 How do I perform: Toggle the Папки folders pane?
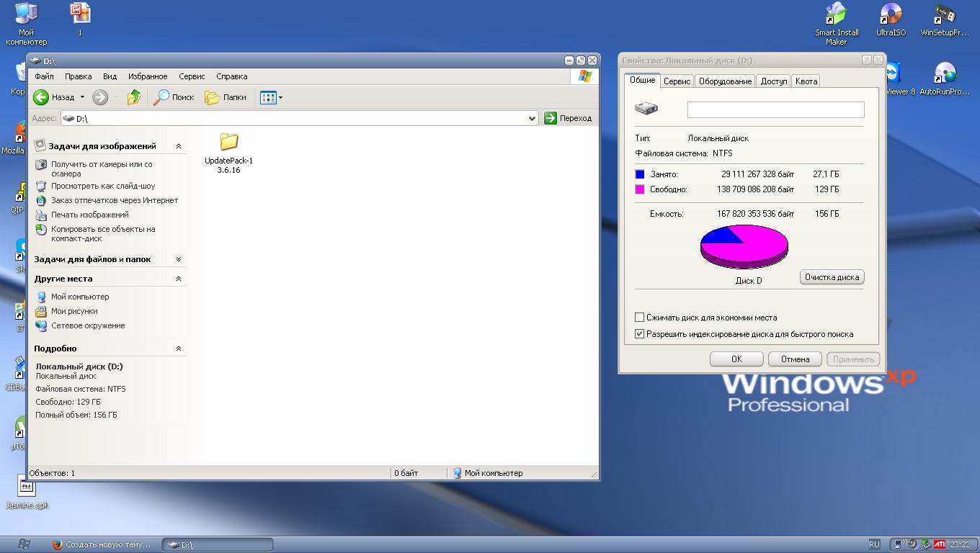click(226, 97)
